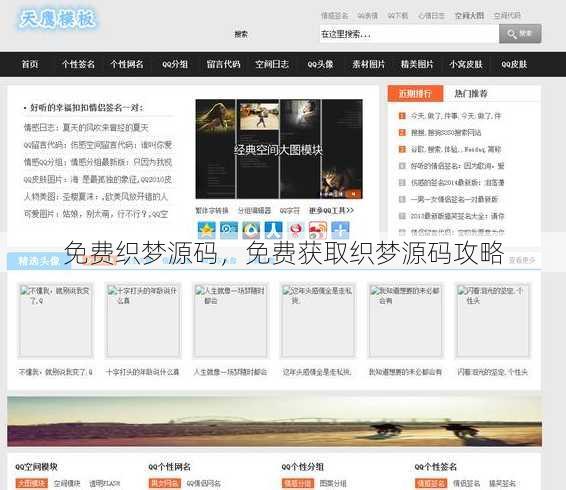Click the blue 人人 Renren share icon
The image size is (566, 490).
[273, 230]
